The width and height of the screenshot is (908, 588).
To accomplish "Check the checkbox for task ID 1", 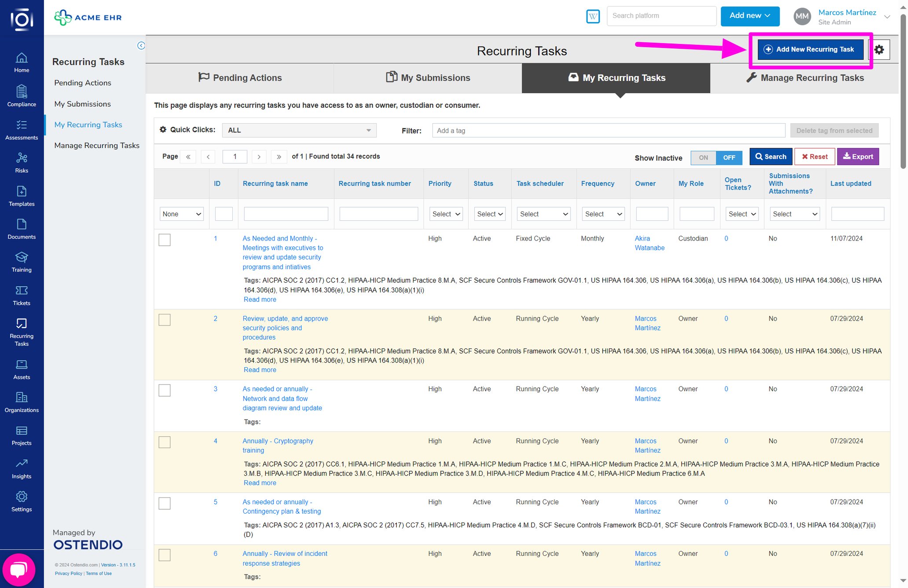I will point(164,240).
